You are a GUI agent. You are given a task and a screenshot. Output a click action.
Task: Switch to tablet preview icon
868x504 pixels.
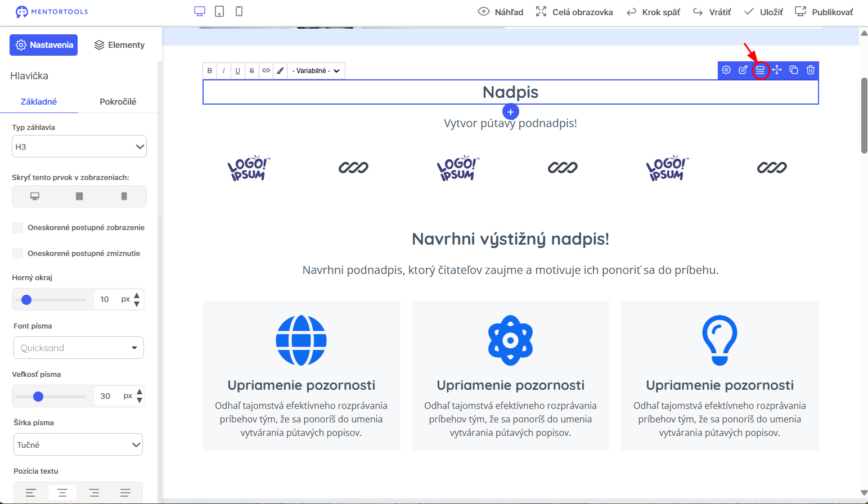(x=219, y=11)
